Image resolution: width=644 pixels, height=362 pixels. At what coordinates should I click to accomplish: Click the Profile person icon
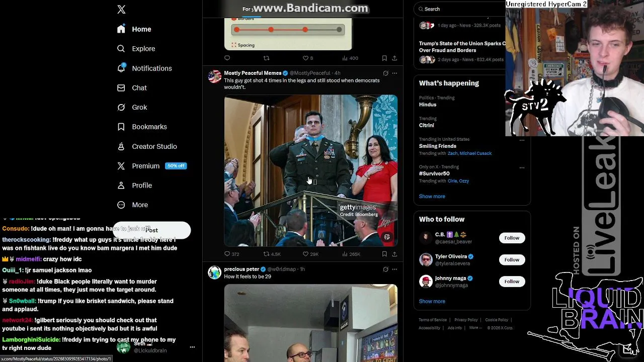coord(121,186)
